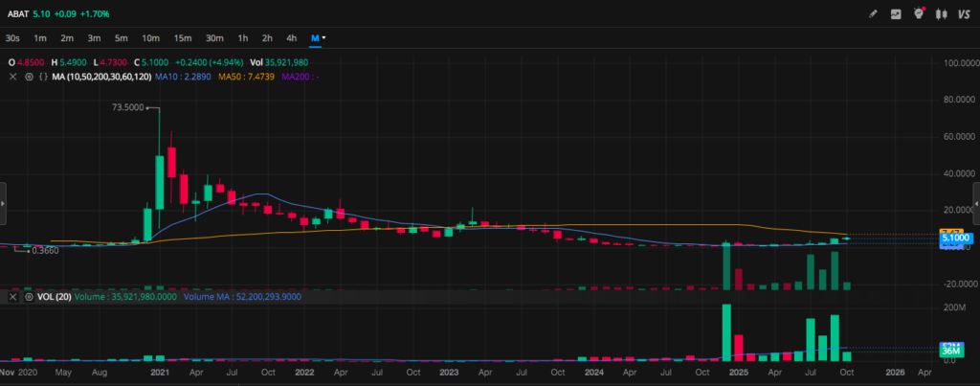Click the ABAT ticker symbol
The height and width of the screenshot is (386, 980).
(x=16, y=14)
